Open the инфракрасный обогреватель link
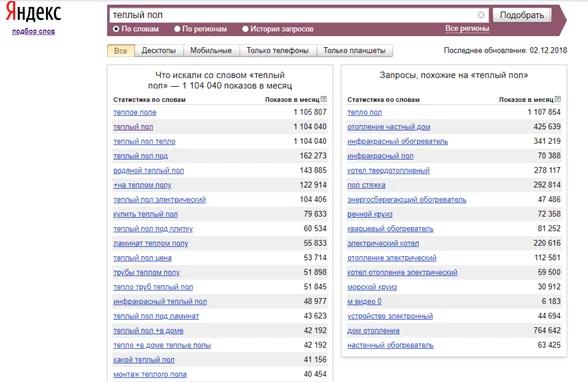 (398, 141)
